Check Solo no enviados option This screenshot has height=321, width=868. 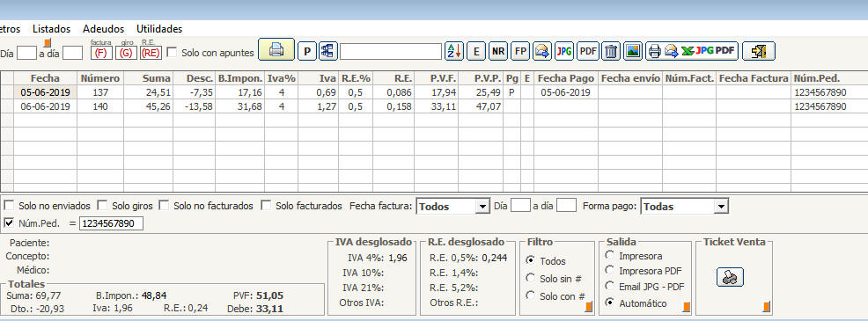tap(10, 205)
